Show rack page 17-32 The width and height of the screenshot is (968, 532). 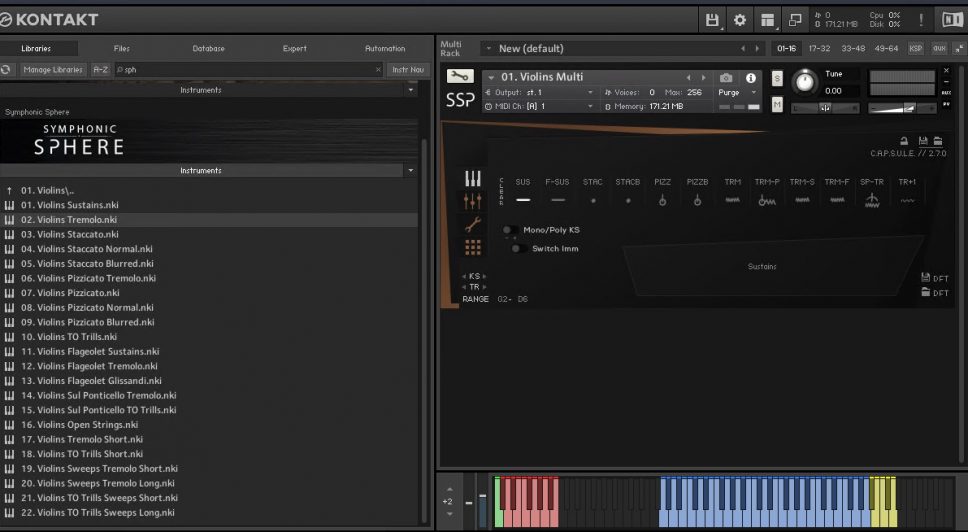point(819,48)
